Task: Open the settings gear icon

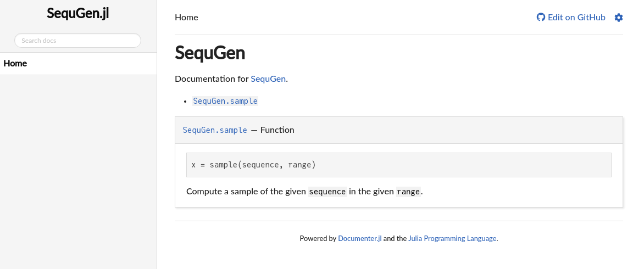Action: pos(619,18)
